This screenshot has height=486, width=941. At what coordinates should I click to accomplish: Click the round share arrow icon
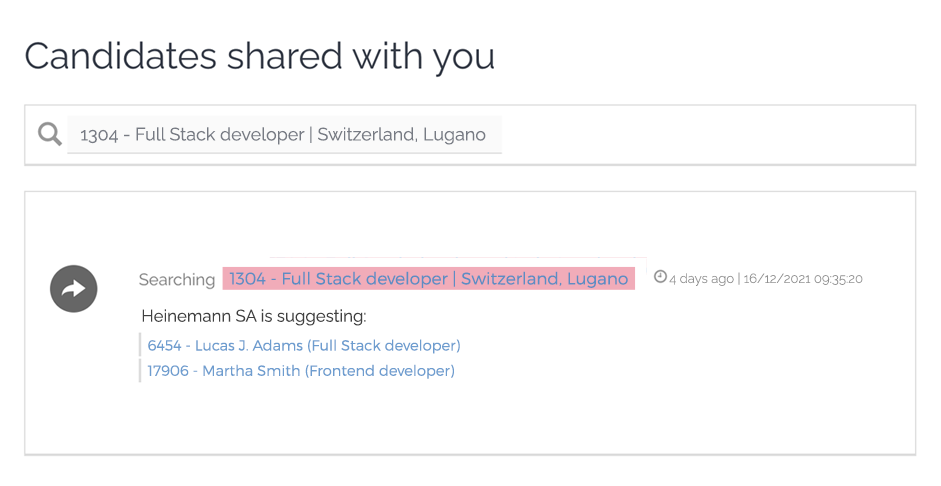(74, 289)
